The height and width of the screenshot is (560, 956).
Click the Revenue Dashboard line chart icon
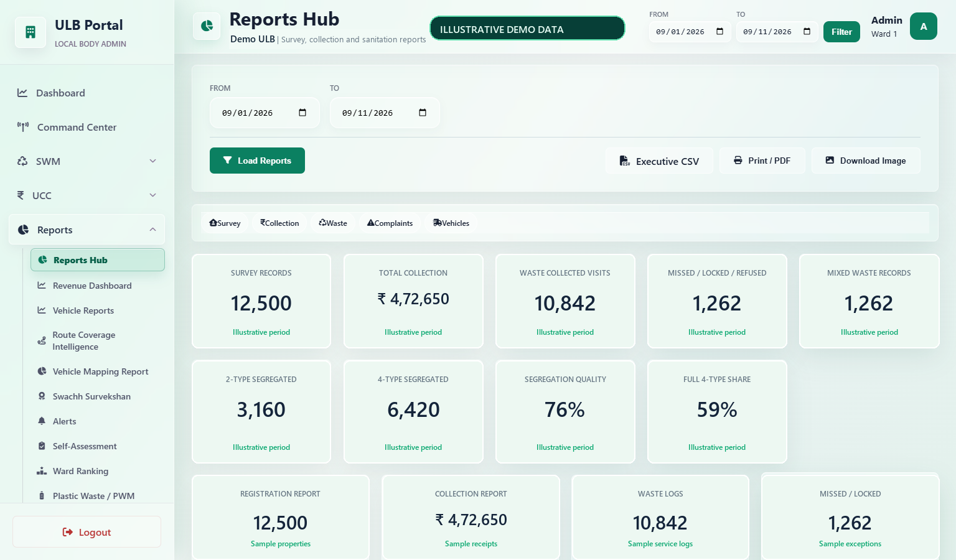tap(42, 286)
